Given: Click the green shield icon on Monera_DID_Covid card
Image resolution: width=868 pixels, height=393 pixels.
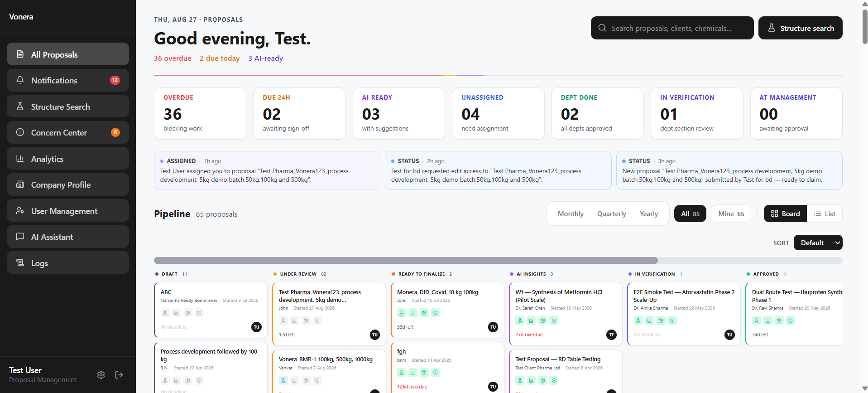Looking at the screenshot, I should pyautogui.click(x=436, y=313).
